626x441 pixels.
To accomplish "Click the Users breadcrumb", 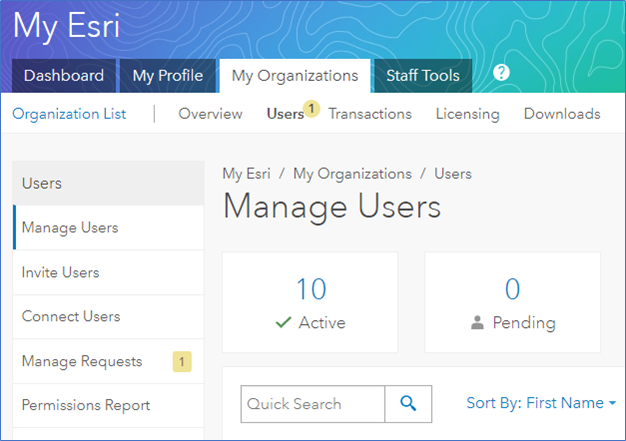I will click(453, 174).
